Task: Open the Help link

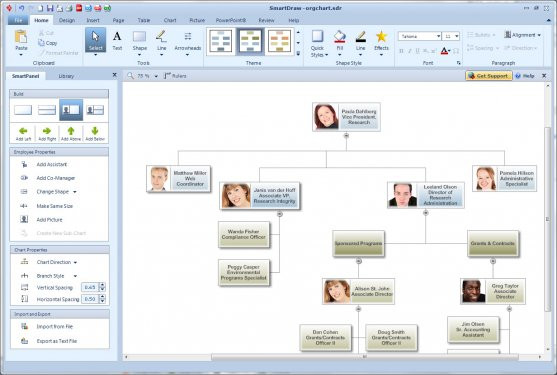Action: coord(525,76)
